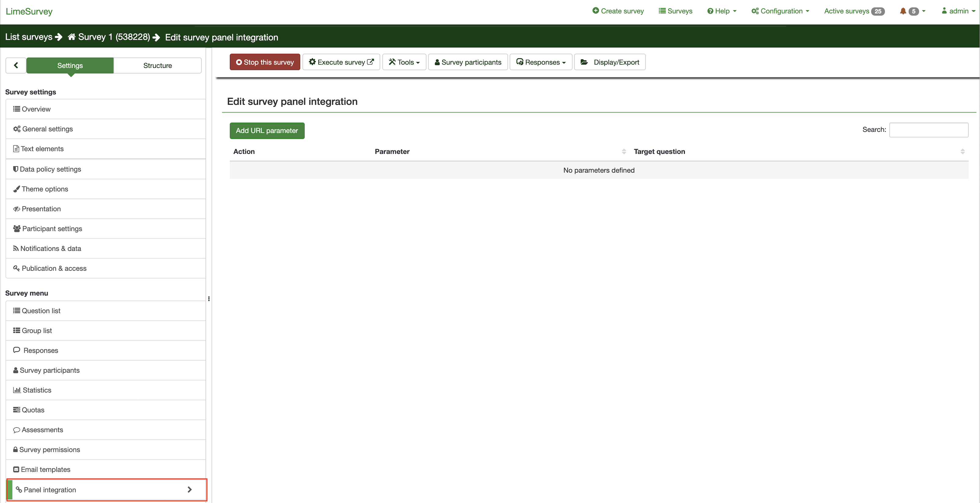This screenshot has width=980, height=503.
Task: Open Quotas menu item
Action: 106,410
